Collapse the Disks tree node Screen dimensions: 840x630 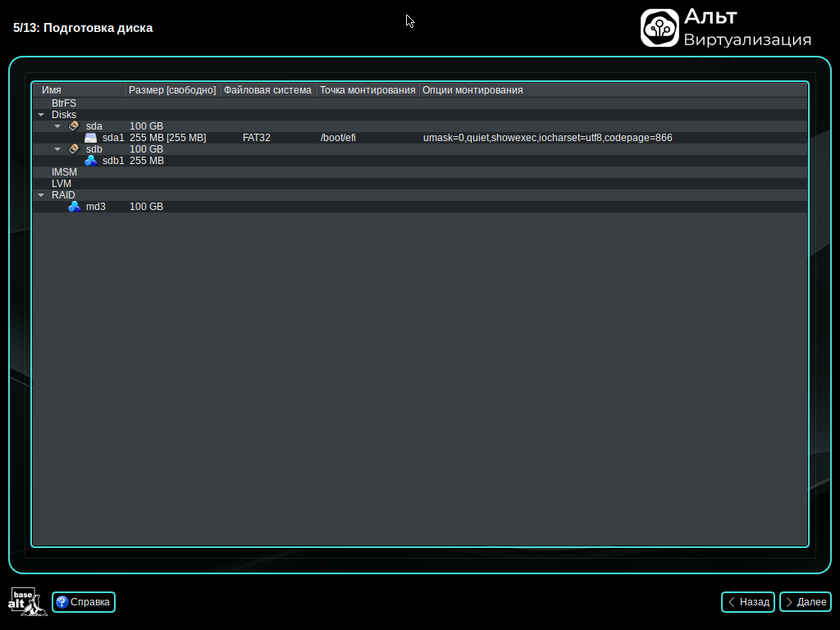[41, 115]
